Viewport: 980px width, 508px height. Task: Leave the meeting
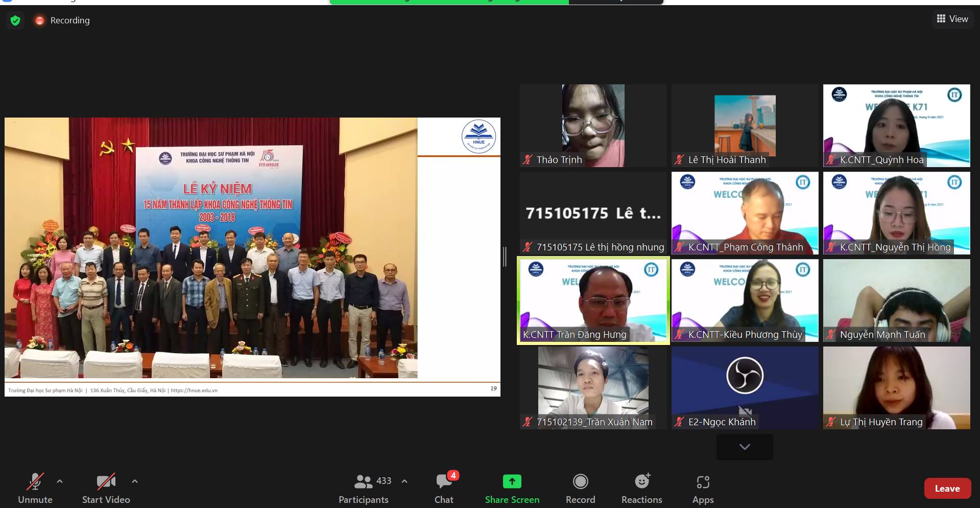pos(947,489)
